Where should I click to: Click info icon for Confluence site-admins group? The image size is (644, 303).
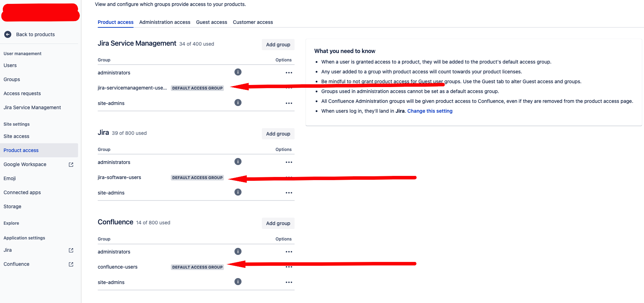238,282
